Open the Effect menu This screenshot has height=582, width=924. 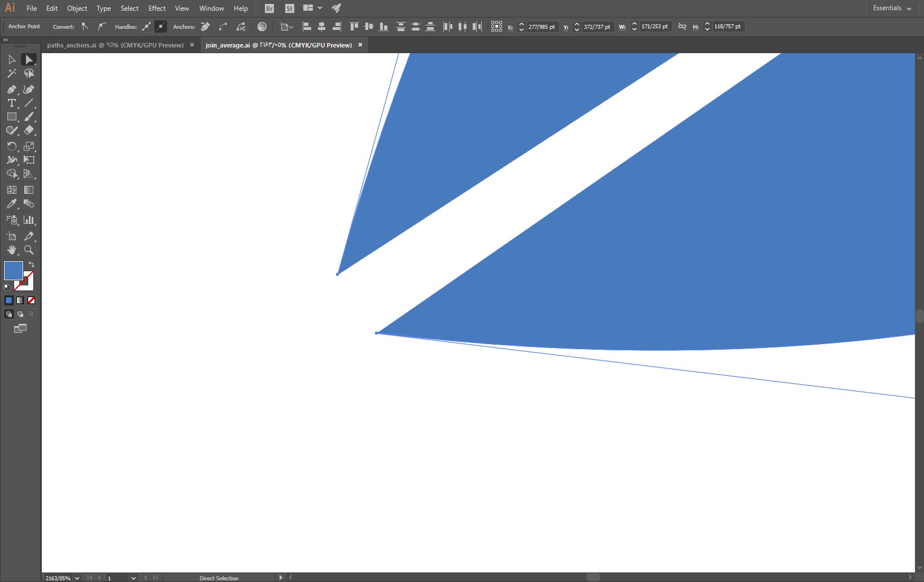[157, 8]
